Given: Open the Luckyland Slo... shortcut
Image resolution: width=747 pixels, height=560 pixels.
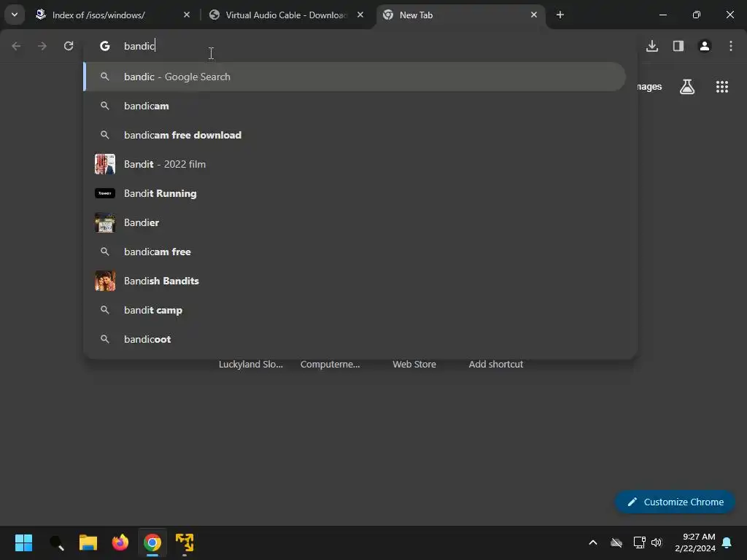Looking at the screenshot, I should (251, 365).
